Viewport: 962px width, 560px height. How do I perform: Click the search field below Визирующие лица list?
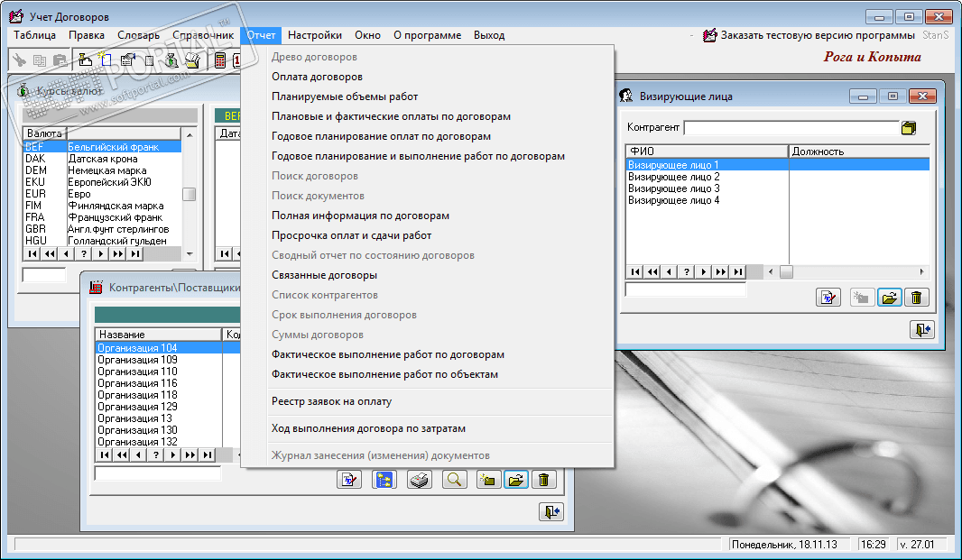point(685,289)
